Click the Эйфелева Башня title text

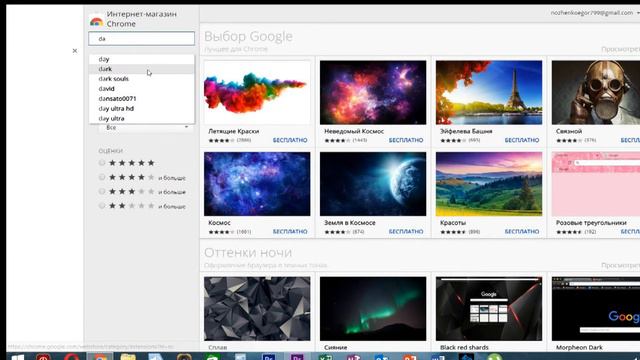466,131
